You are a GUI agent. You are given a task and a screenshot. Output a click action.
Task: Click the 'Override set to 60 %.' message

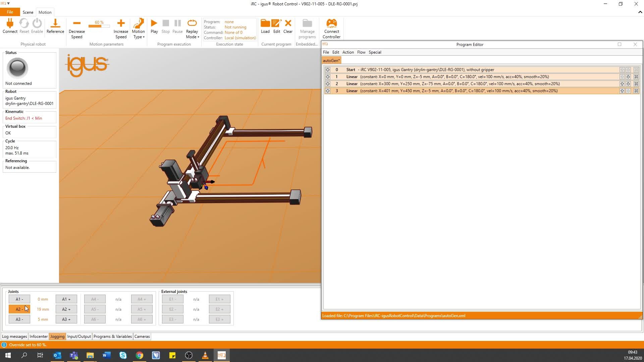pyautogui.click(x=28, y=345)
